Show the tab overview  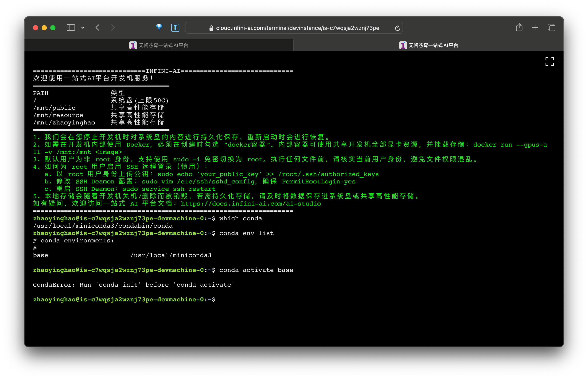[551, 28]
